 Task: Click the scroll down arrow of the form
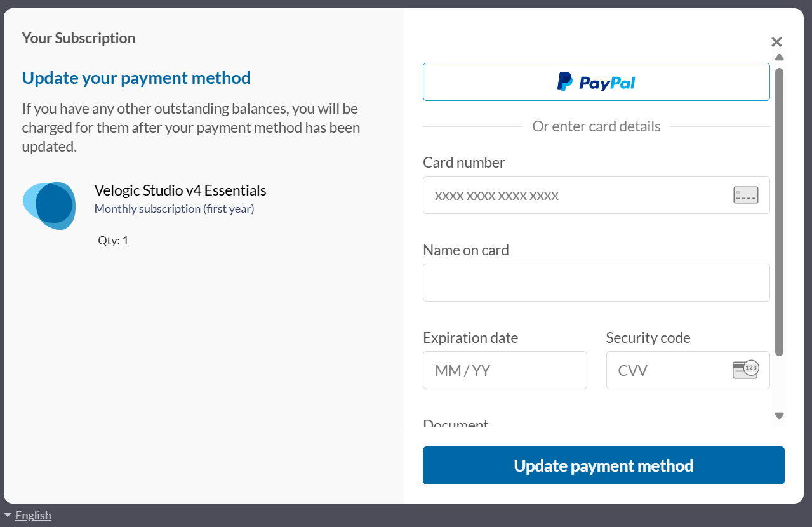coord(780,416)
